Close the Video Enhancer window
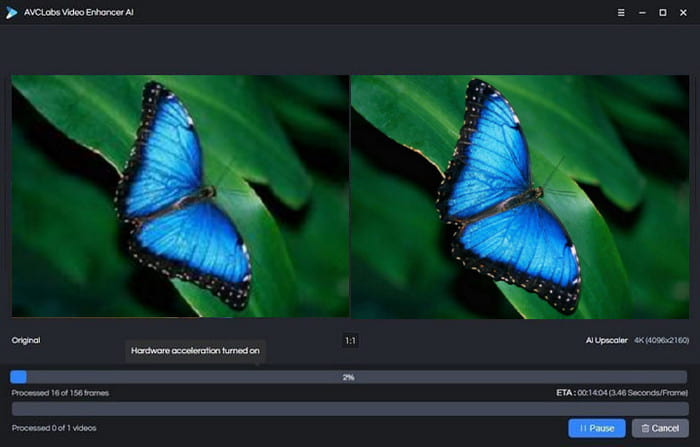The width and height of the screenshot is (700, 447). tap(683, 13)
